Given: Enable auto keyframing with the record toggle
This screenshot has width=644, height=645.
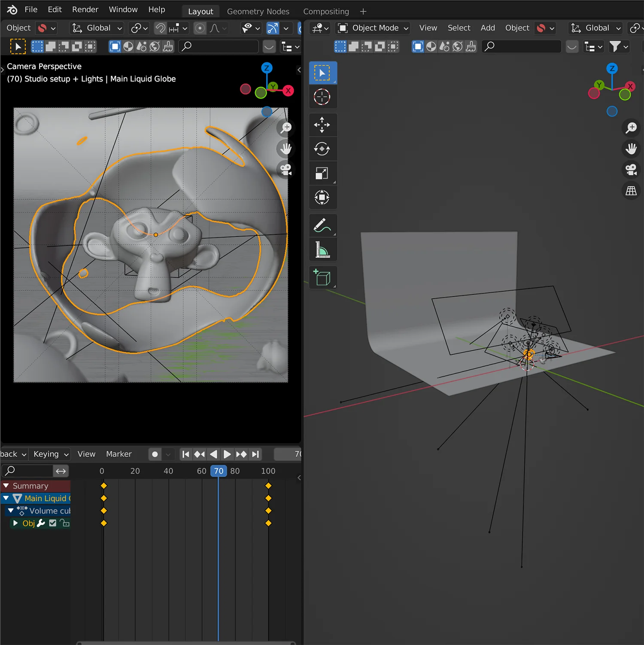Looking at the screenshot, I should click(x=155, y=454).
